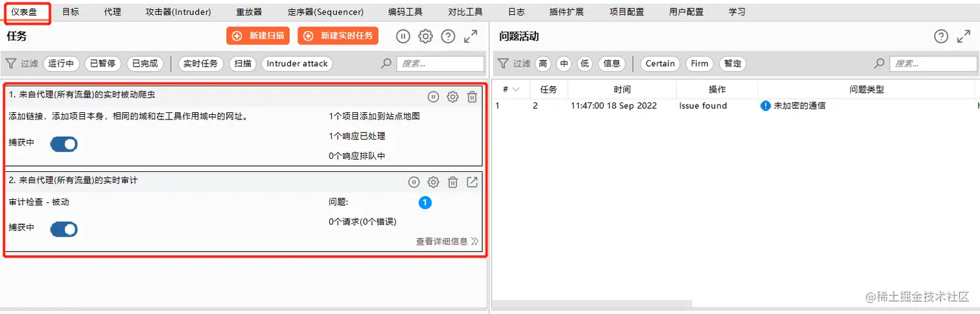Toggle 捕获中 switch for task 2 实时审计
The image size is (980, 314).
pyautogui.click(x=64, y=229)
